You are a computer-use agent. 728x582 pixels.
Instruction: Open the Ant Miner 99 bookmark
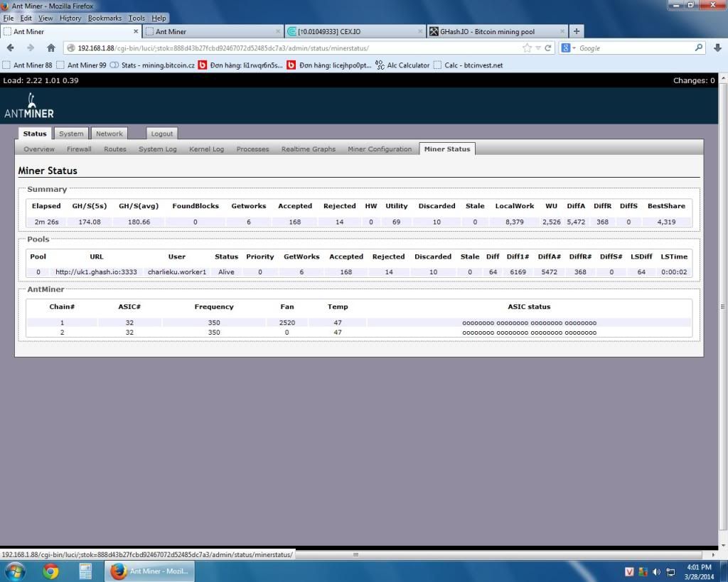click(86, 65)
